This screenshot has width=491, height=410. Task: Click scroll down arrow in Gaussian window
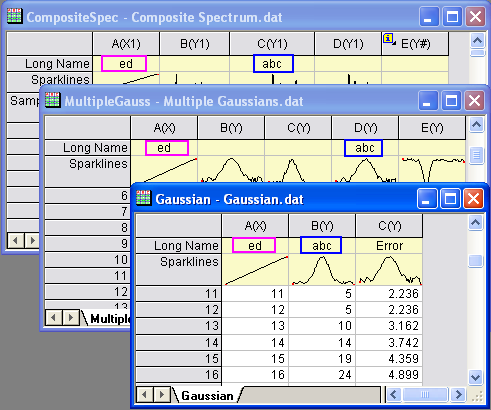click(475, 377)
